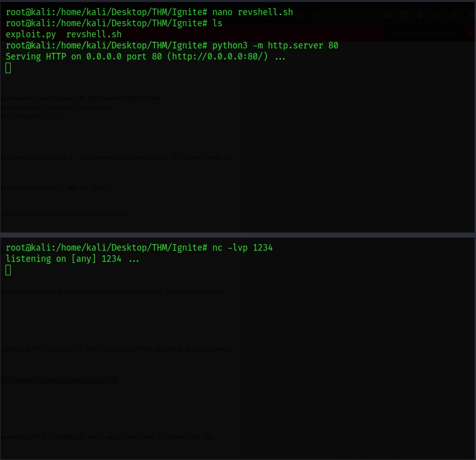Screen dimensions: 476x460
Task: Open the Firefox account avatar icon
Action: (421, 15)
